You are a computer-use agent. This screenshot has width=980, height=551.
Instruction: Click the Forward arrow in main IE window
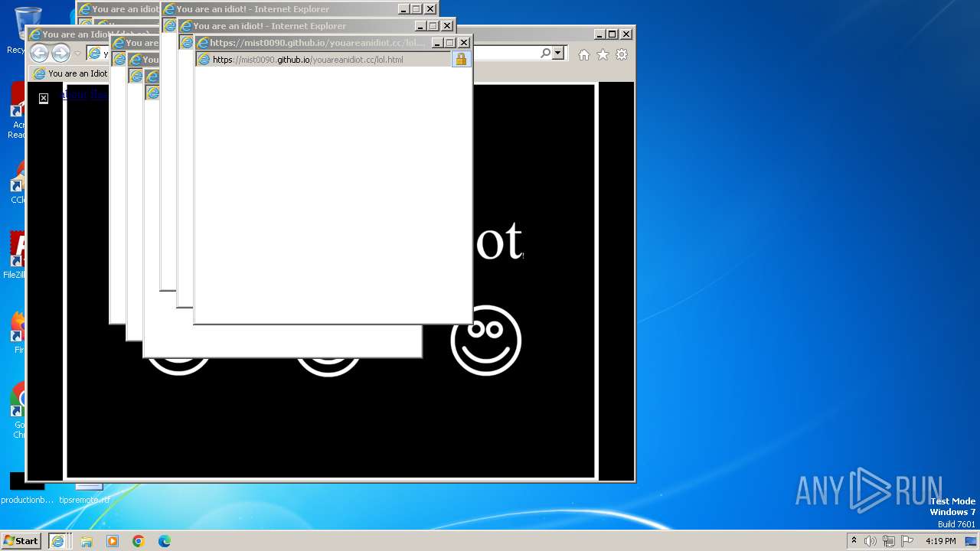click(x=60, y=53)
